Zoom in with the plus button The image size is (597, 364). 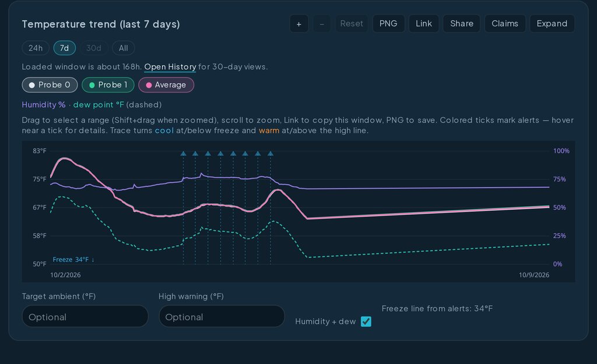(299, 24)
